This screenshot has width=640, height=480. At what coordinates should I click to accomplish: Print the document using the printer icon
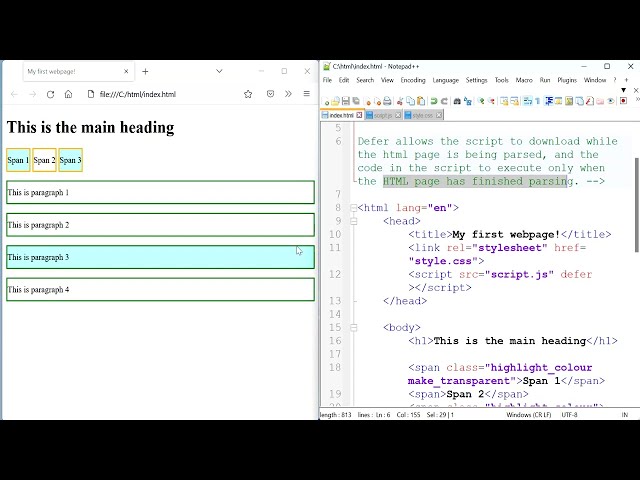(387, 101)
